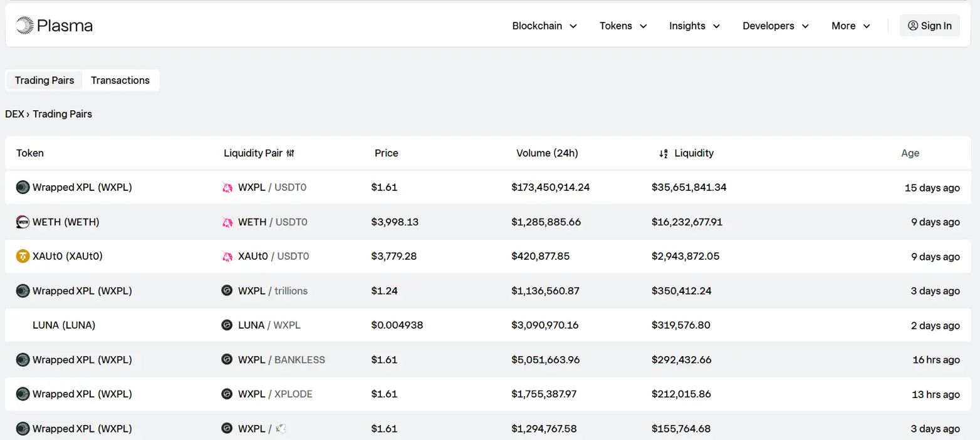Click the pink DEX icon beside WETH / USDT0
Screen dimensions: 980x440
pos(227,222)
